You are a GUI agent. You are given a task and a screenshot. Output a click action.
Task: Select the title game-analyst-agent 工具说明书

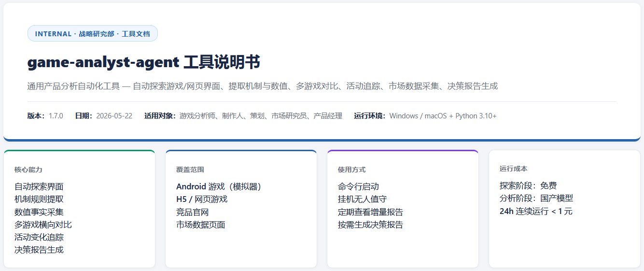click(x=144, y=62)
